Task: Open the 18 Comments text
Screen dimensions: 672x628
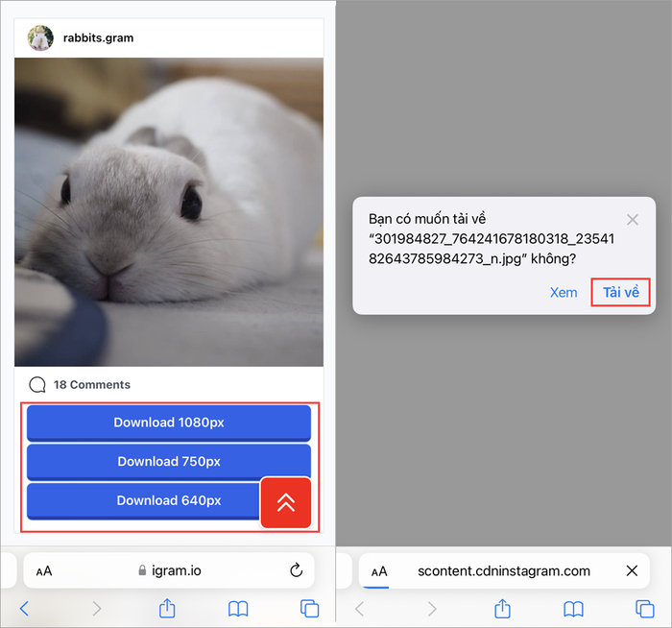Action: [92, 384]
